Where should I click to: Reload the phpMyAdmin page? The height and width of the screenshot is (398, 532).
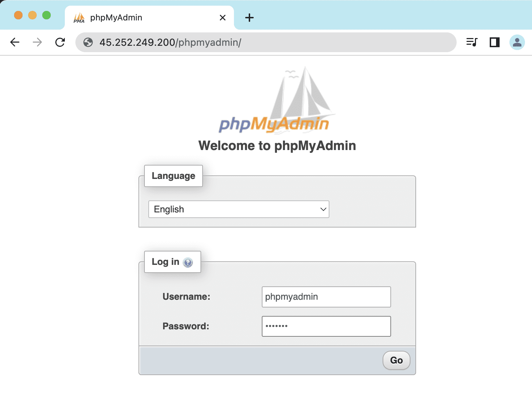coord(60,42)
